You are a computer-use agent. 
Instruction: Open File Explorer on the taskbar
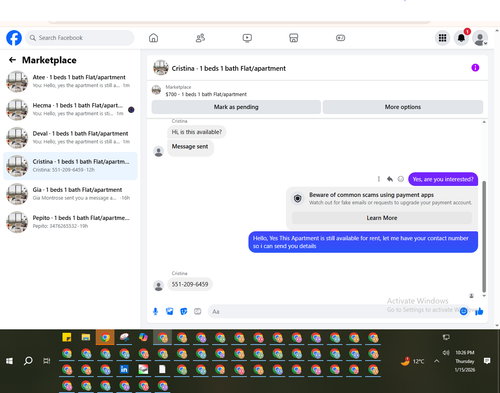[86, 337]
